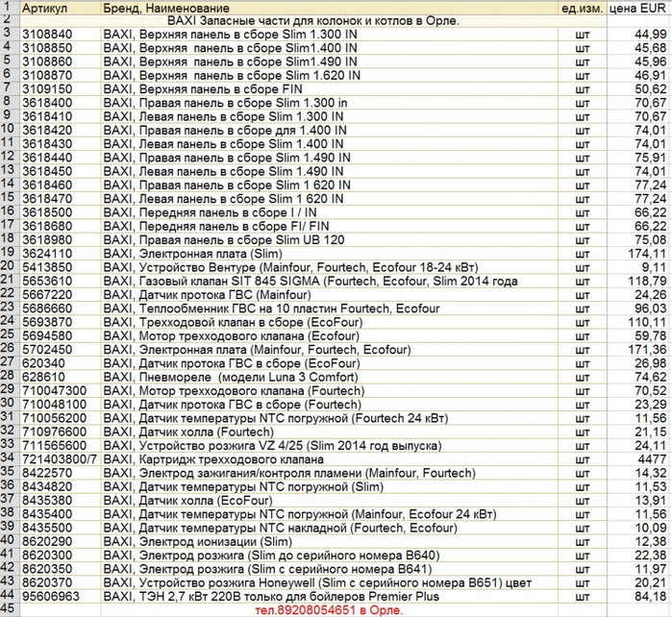
Task: Select cell 'Теплообменник ГВС на 10 пластин'
Action: point(330,308)
